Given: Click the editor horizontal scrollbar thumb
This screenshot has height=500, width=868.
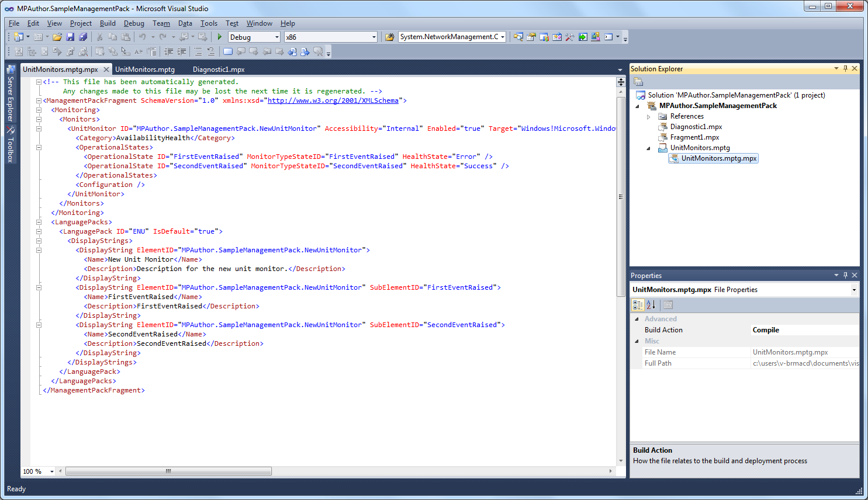Looking at the screenshot, I should 168,471.
